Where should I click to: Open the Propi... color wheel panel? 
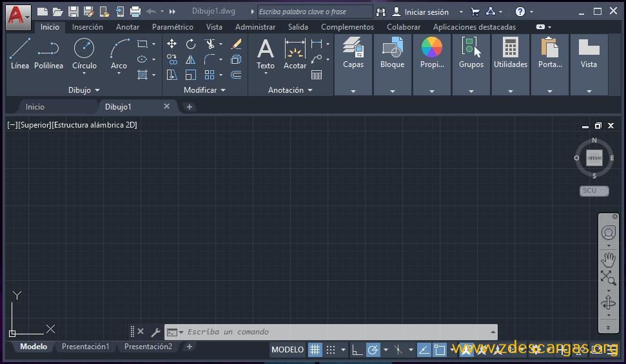[x=432, y=53]
